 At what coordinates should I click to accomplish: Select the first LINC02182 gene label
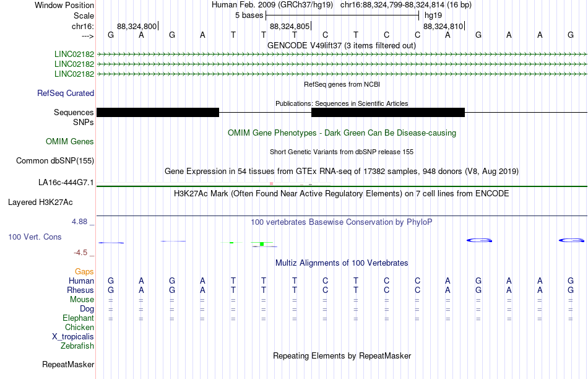click(74, 54)
